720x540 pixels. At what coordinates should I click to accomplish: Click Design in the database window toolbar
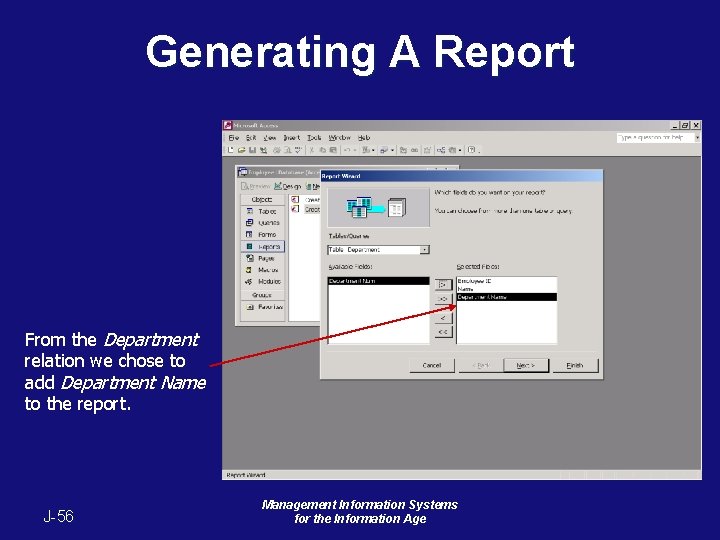tap(288, 186)
